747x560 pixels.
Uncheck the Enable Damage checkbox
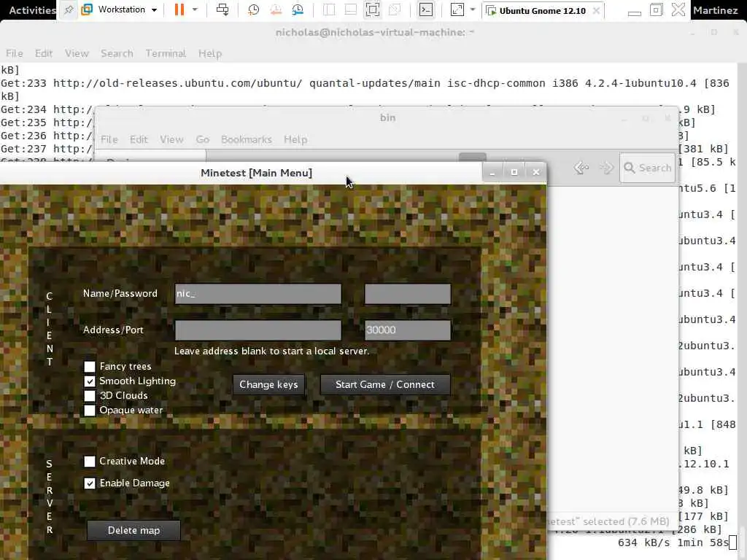pos(90,483)
